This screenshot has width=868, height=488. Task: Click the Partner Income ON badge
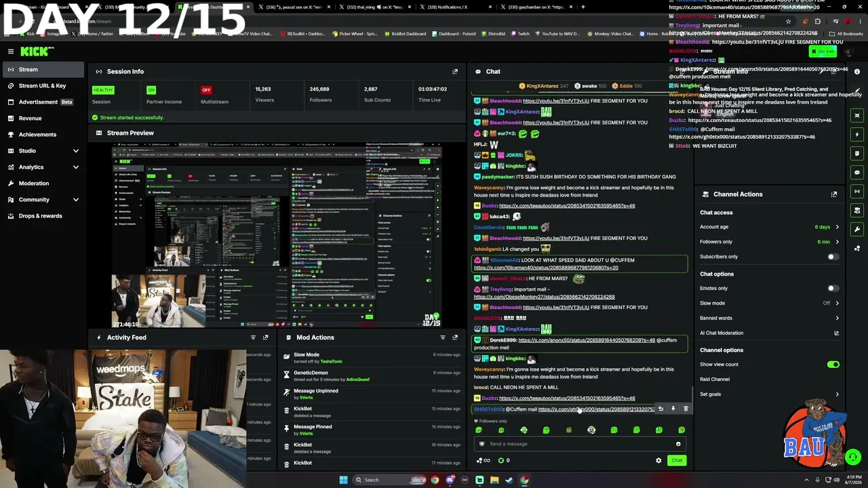pos(151,89)
